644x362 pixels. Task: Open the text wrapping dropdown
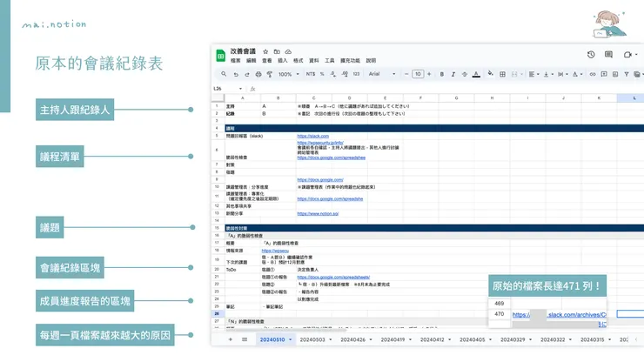[x=563, y=74]
